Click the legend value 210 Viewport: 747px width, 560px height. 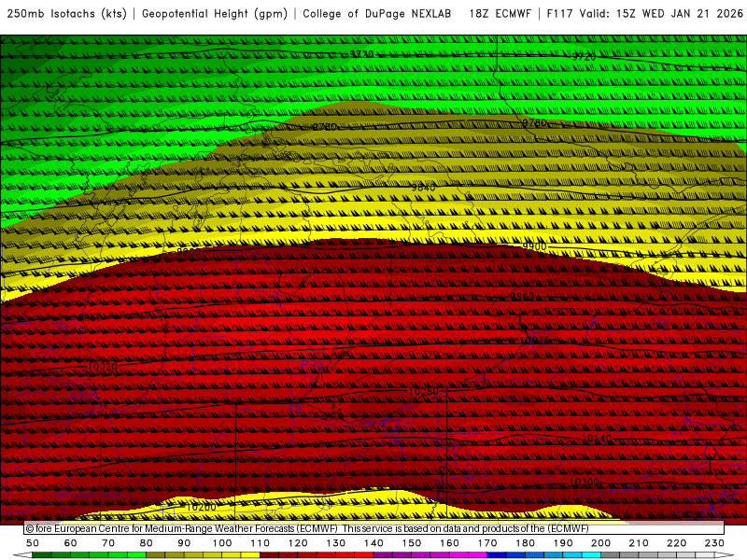pos(639,543)
